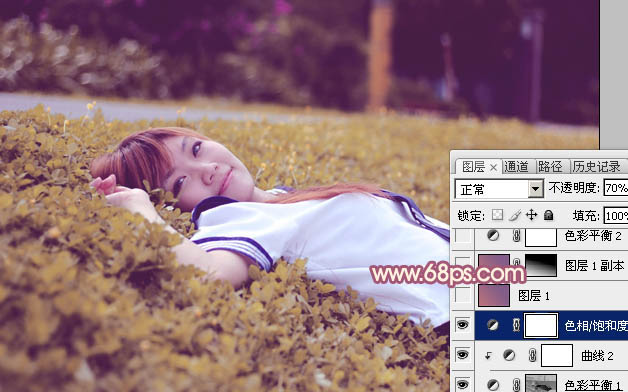Click 曲线 2 adjustment layer icon

click(509, 355)
